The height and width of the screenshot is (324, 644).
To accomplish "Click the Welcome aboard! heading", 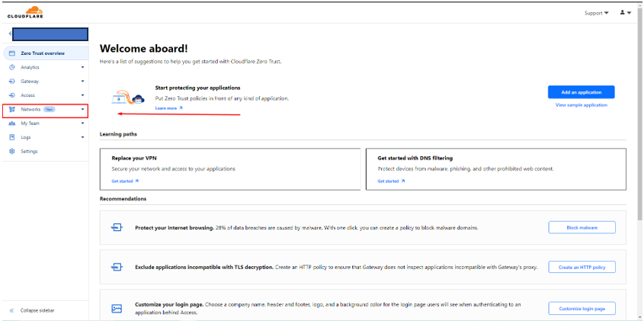I will pos(144,49).
